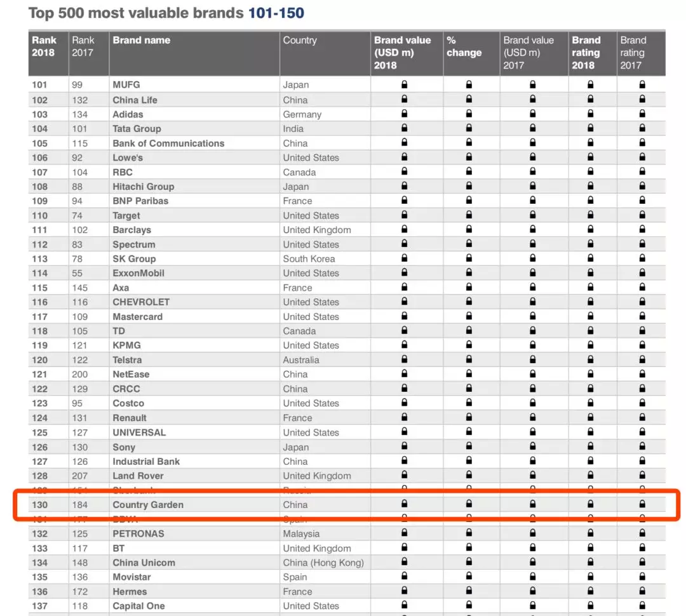
Task: Click the % change lock for Costco
Action: (x=469, y=403)
